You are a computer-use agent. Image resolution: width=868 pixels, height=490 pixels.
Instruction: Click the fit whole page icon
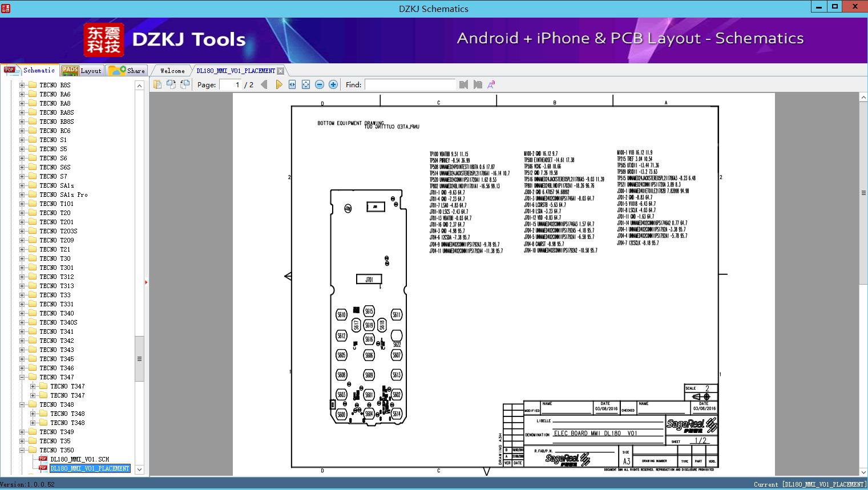(x=306, y=84)
